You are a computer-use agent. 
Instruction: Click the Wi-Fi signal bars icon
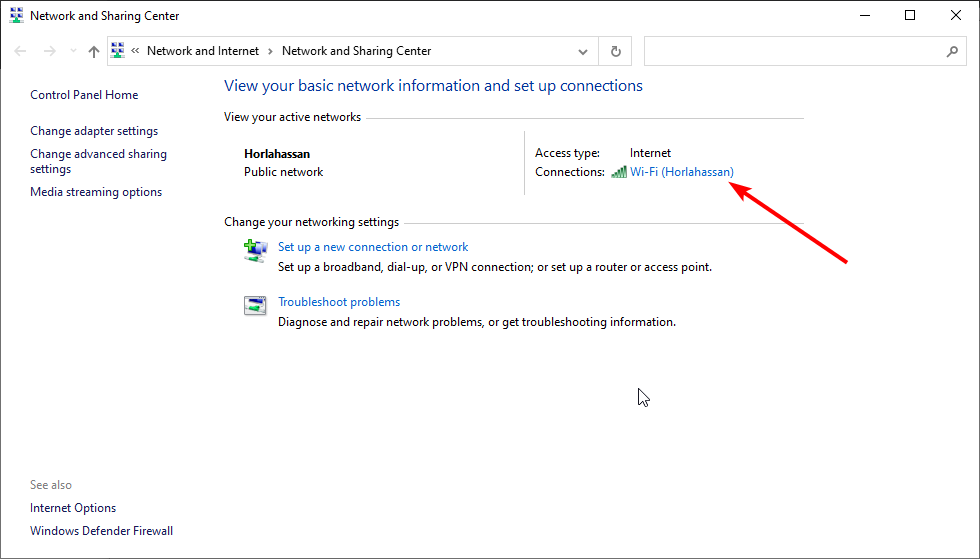[619, 172]
